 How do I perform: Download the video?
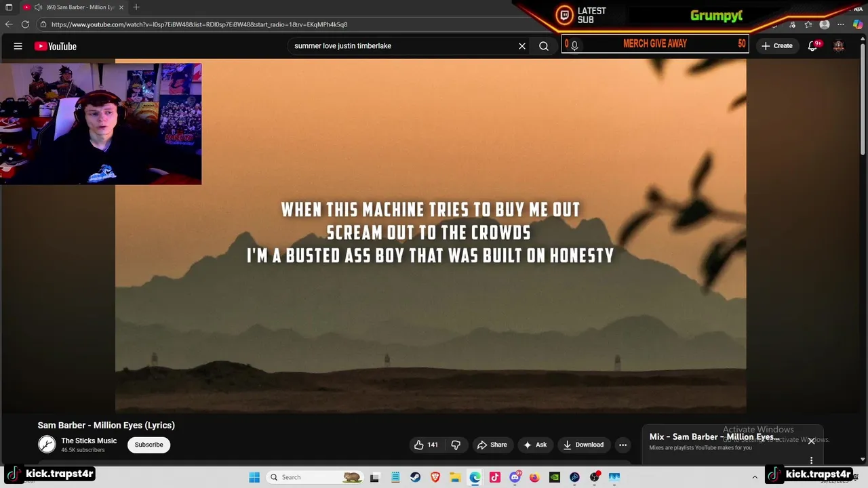pyautogui.click(x=583, y=445)
